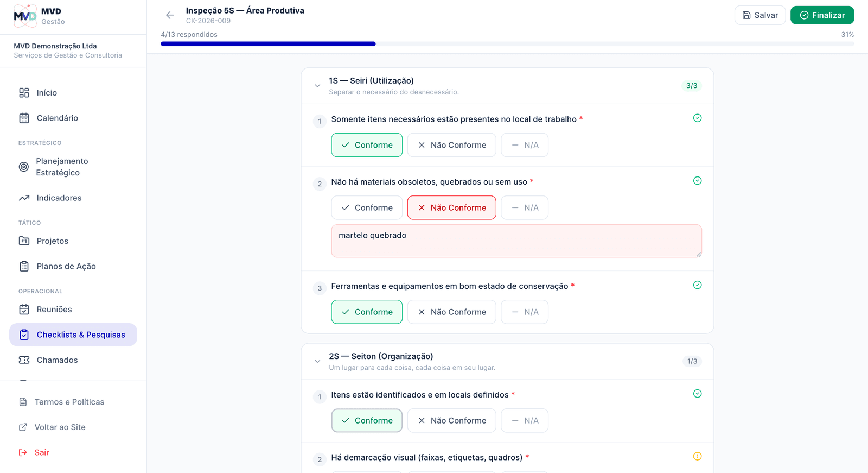
Task: Open Chamados menu item
Action: [73, 360]
